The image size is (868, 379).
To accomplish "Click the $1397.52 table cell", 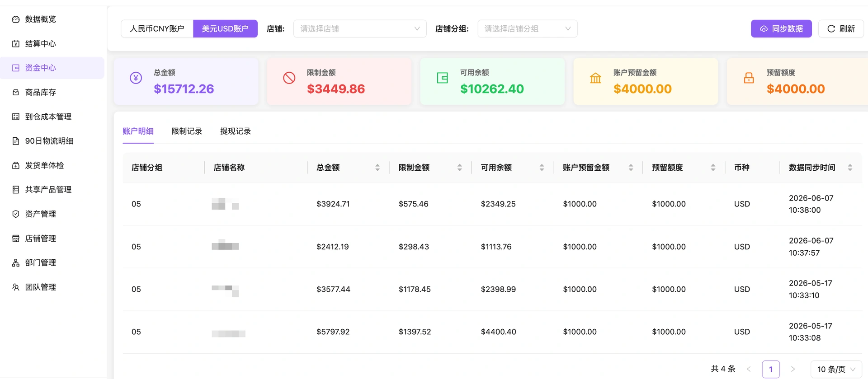I will [415, 332].
